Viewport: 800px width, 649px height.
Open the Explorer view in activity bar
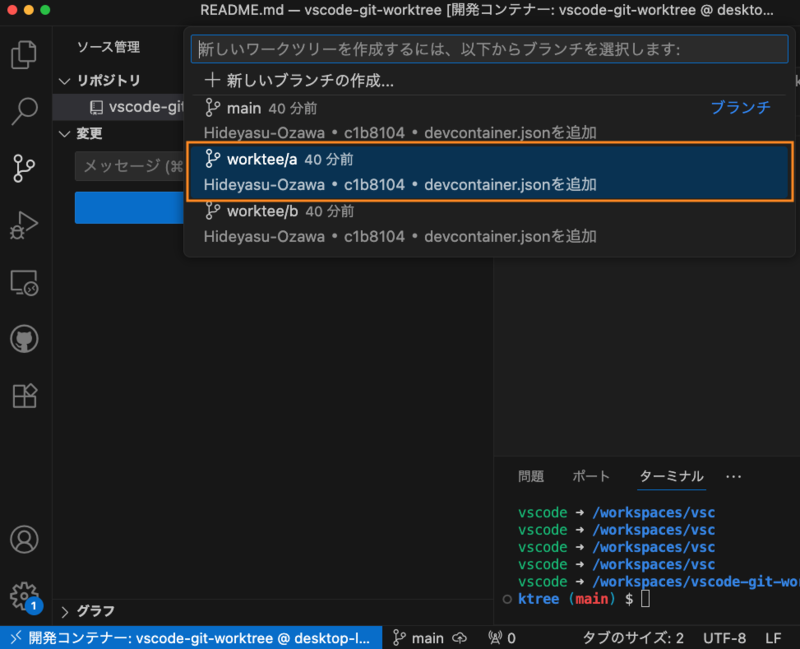[24, 53]
